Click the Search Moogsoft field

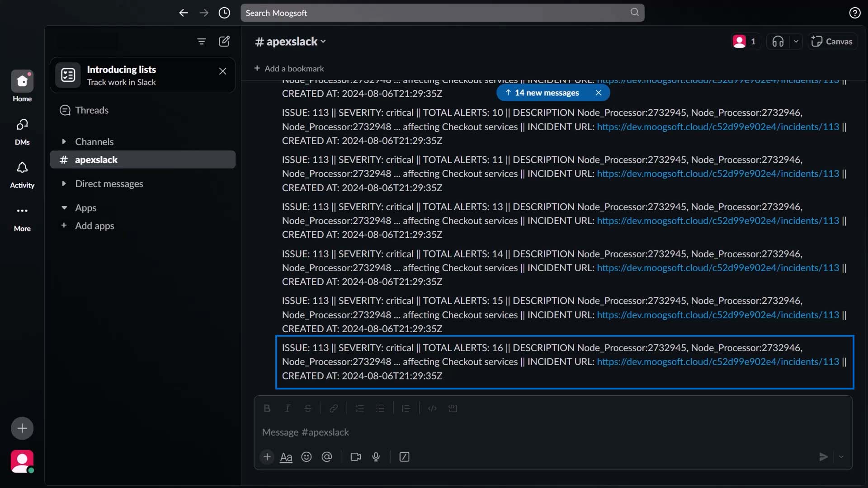pyautogui.click(x=442, y=13)
